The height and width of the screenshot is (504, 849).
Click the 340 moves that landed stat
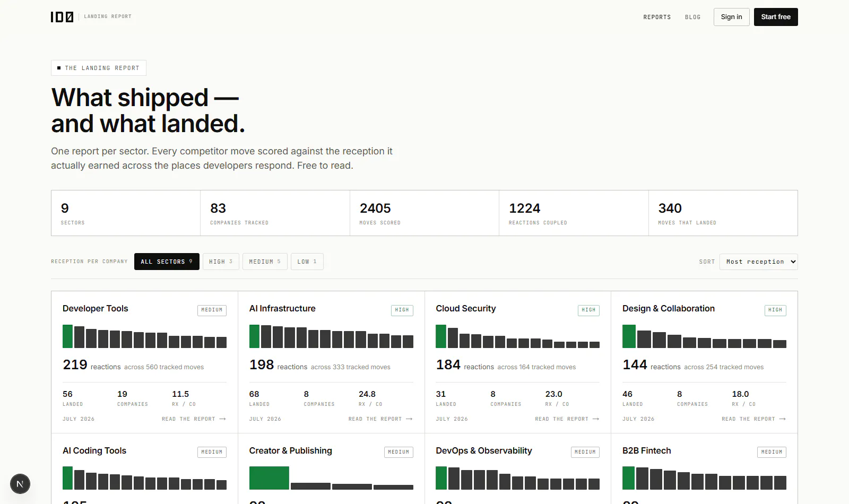pos(723,213)
